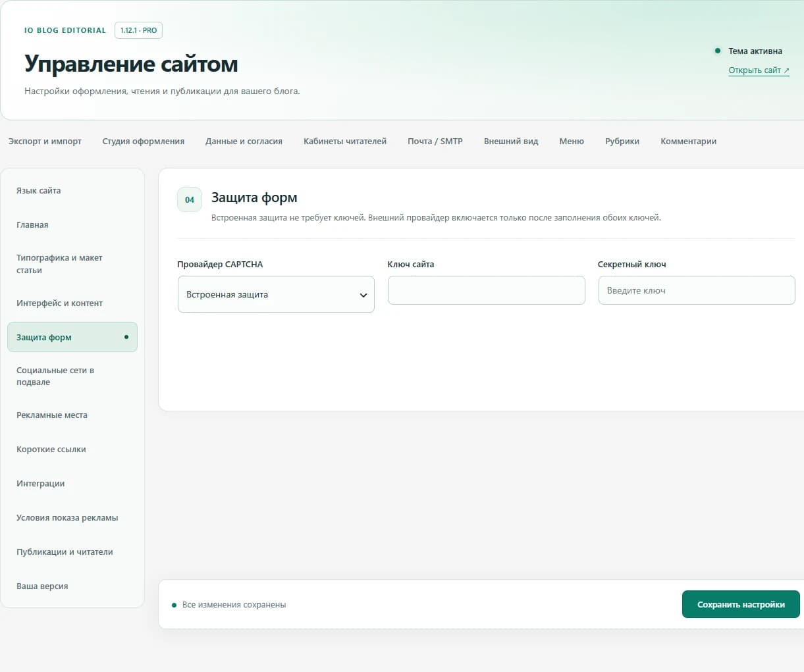Click the 1.12.1 · PRO version badge
Viewport: 804px width, 672px height.
[138, 30]
